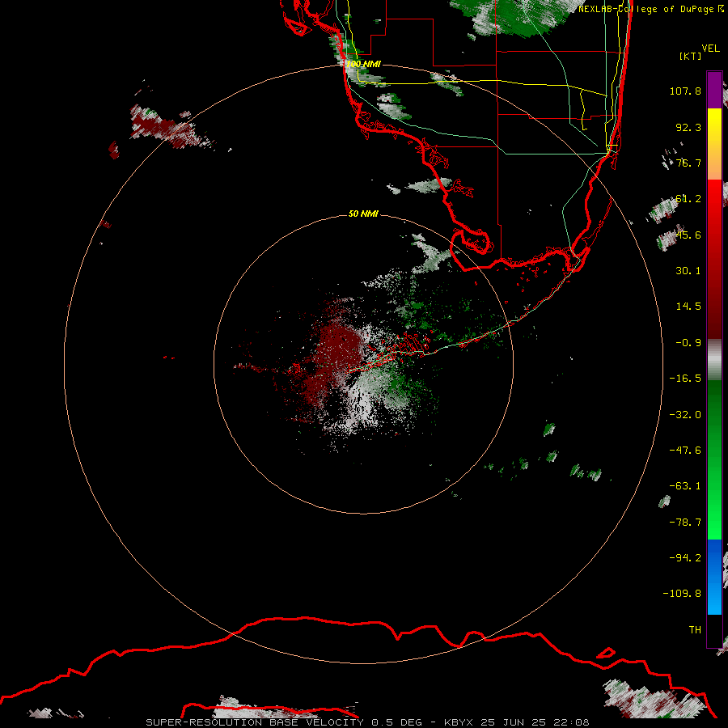Click the [KT] units label
This screenshot has height=728, width=728.
tap(690, 56)
